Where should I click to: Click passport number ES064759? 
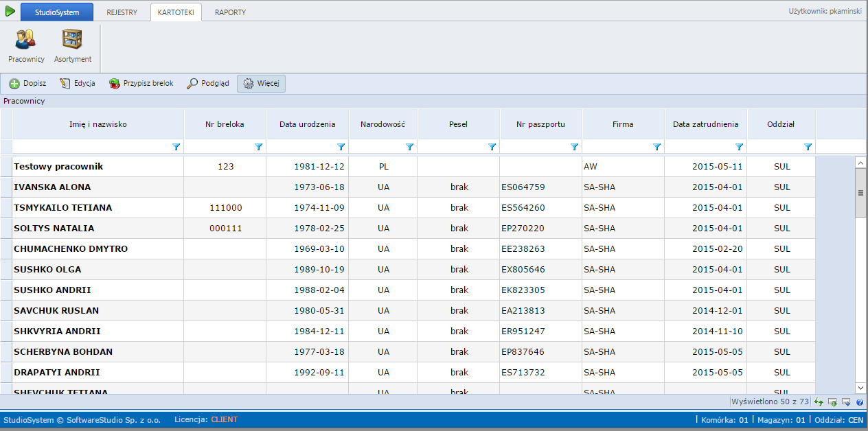coord(523,187)
